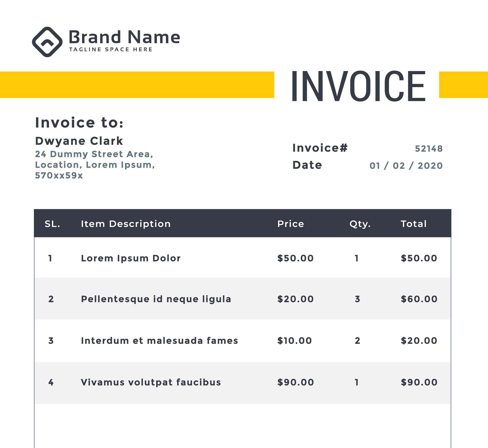Click the $10.00 price in row 3

point(294,341)
